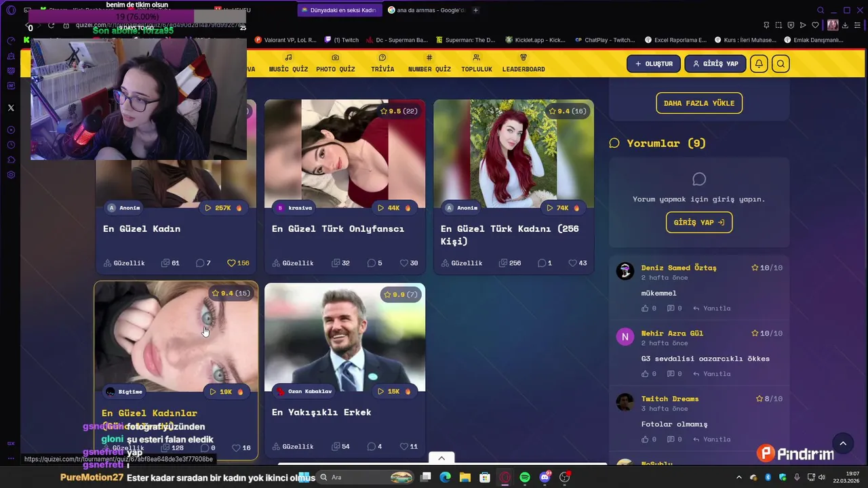Open Microsoft Edge from the taskbar
The height and width of the screenshot is (488, 868).
coord(445,477)
